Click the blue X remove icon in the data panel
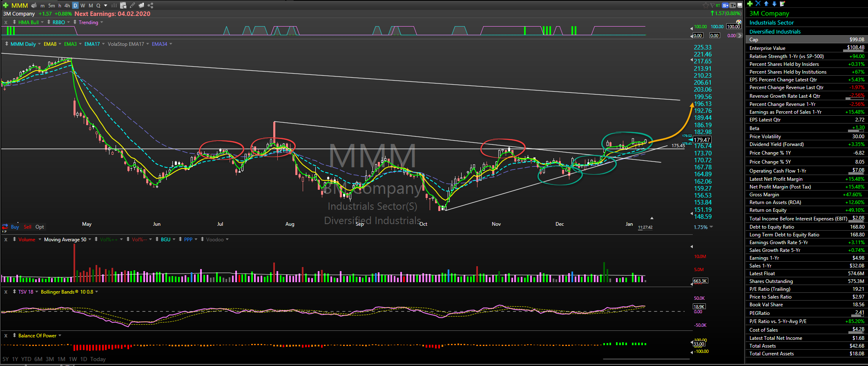This screenshot has width=868, height=366. tap(758, 3)
